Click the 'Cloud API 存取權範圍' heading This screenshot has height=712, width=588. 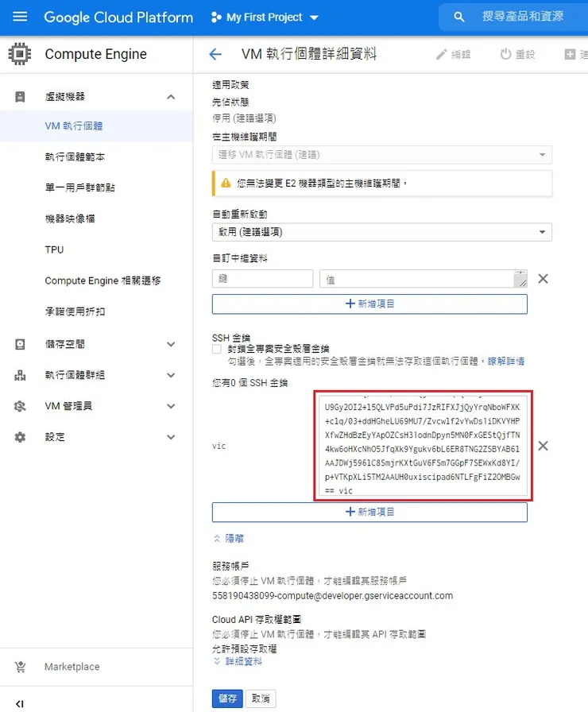pyautogui.click(x=257, y=620)
